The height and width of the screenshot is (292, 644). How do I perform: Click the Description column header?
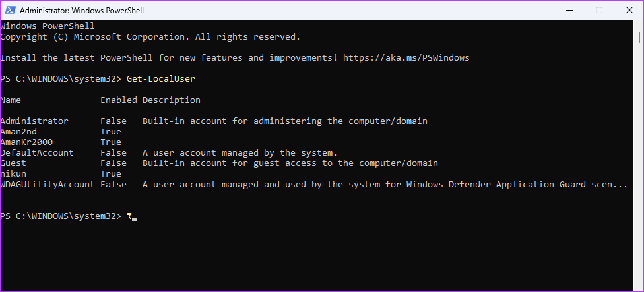pos(172,100)
